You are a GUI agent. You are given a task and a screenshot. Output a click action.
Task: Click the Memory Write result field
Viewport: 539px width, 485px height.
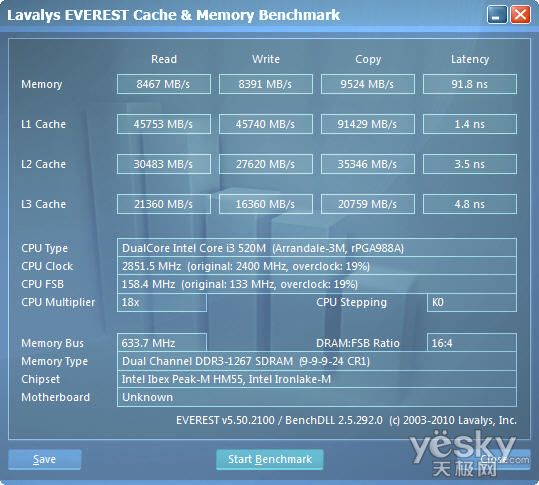(x=266, y=84)
